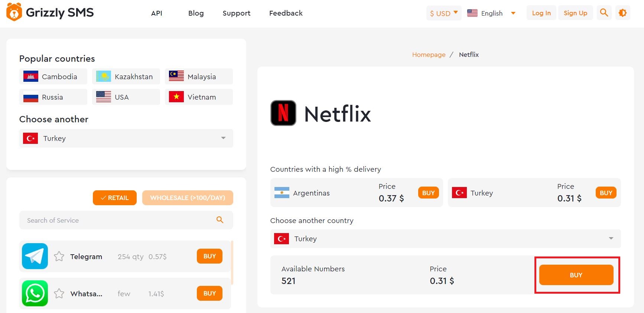Click Russia flag icon
This screenshot has height=313, width=644.
[31, 97]
